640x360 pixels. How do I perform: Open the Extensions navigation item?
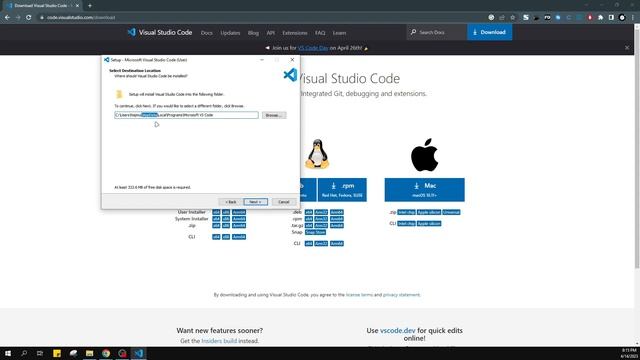coord(295,33)
